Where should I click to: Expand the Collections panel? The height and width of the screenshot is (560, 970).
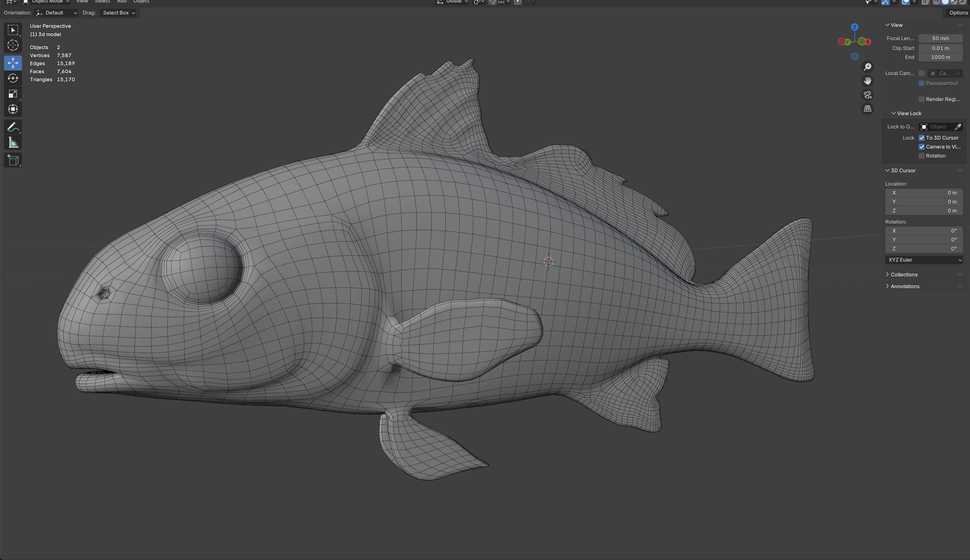pos(904,275)
